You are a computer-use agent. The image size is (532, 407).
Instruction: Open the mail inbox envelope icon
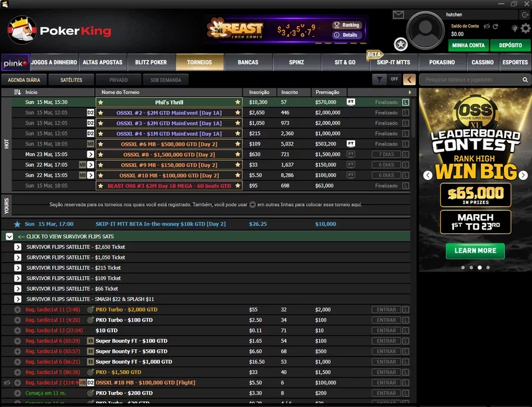[x=398, y=15]
